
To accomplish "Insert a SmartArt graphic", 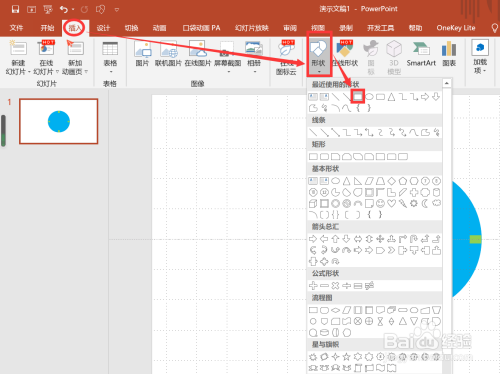I will click(x=421, y=53).
